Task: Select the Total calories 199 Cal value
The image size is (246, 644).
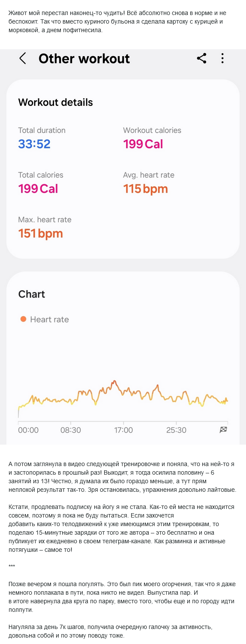Action: pos(38,189)
